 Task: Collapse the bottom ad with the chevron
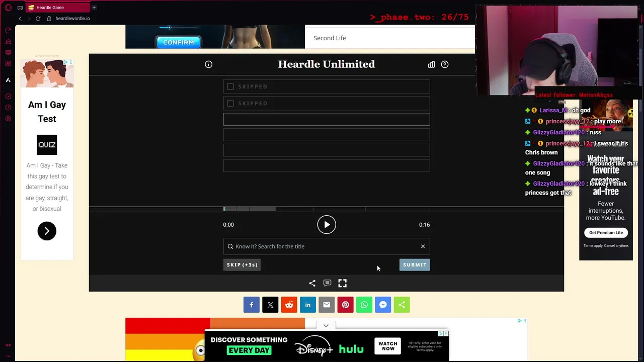tap(326, 325)
